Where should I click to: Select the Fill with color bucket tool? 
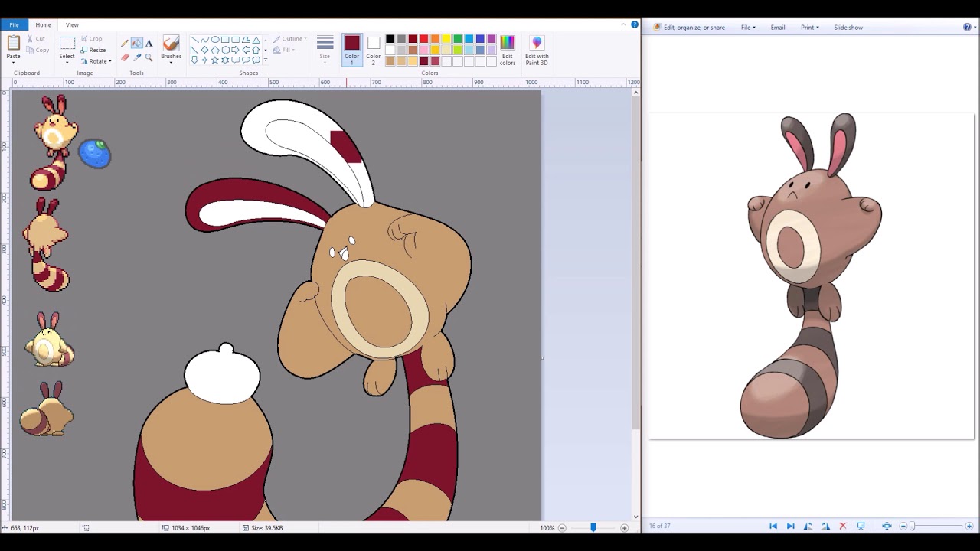tap(136, 43)
